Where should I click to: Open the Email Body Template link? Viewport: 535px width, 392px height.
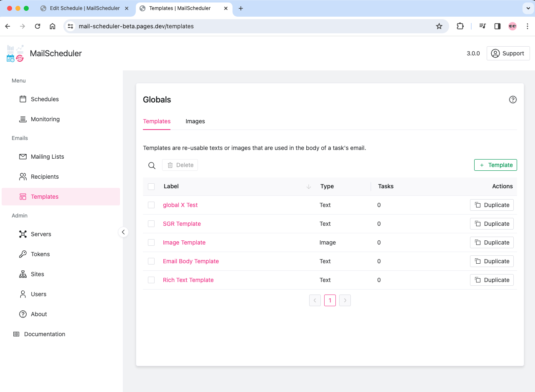pos(191,261)
